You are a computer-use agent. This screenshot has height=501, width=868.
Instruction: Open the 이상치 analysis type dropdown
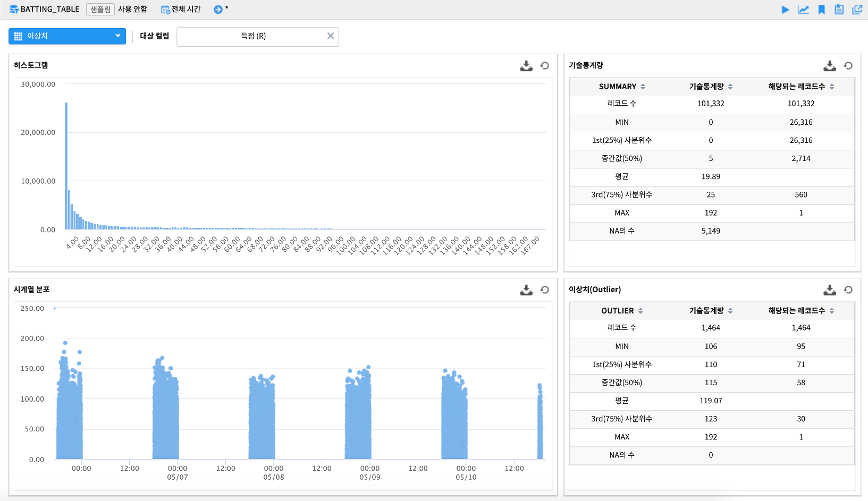(67, 36)
